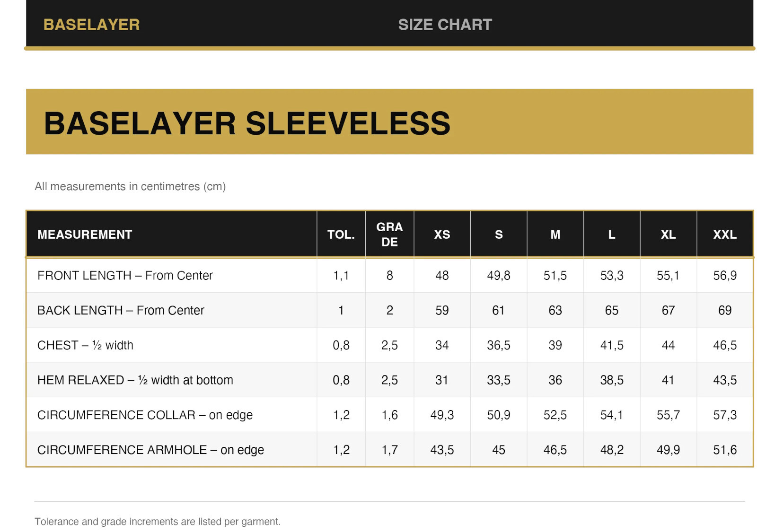757x532 pixels.
Task: Click the GRADE column header
Action: 389,235
